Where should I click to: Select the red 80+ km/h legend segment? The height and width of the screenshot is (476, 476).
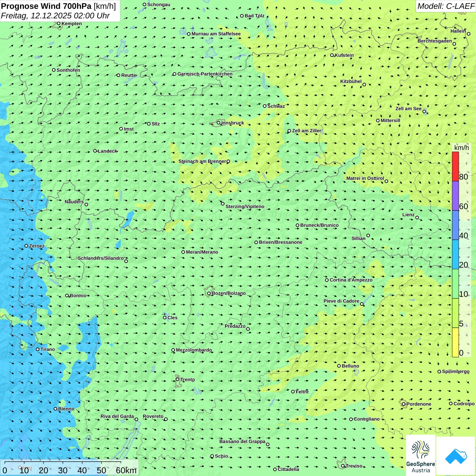pyautogui.click(x=455, y=167)
